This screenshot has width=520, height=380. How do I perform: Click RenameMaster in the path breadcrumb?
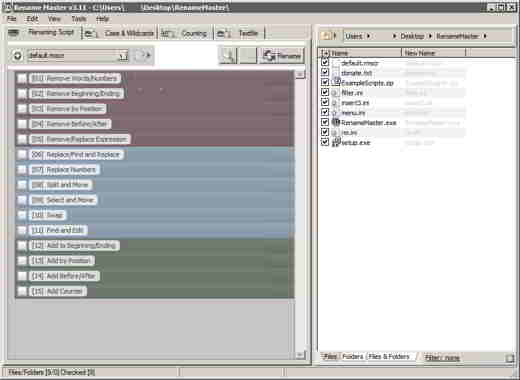pyautogui.click(x=457, y=36)
